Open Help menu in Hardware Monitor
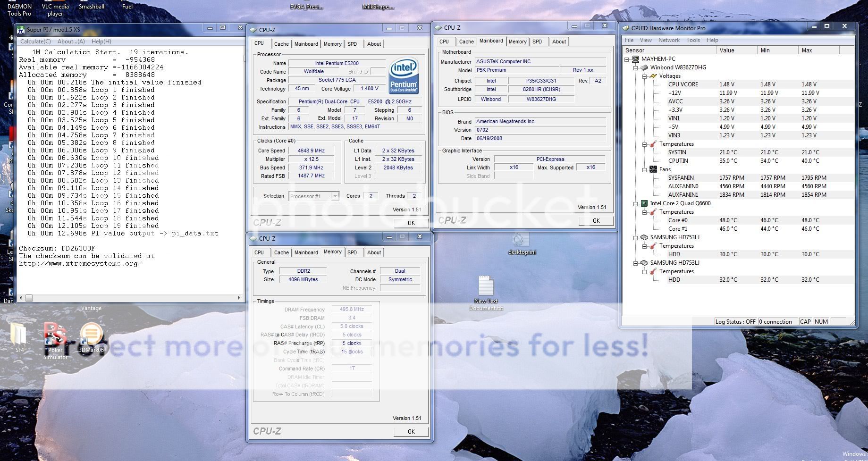 pos(712,40)
